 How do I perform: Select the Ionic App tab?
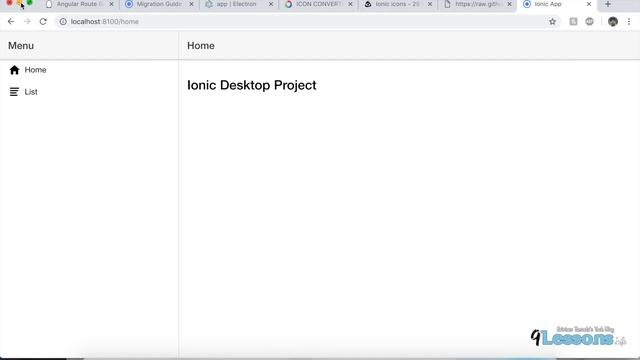pos(557,4)
